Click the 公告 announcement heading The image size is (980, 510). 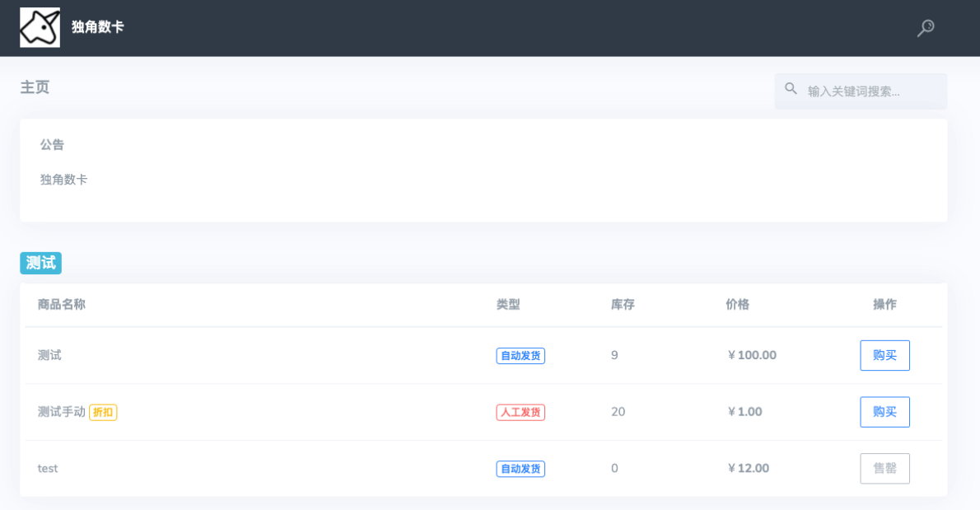[x=52, y=144]
